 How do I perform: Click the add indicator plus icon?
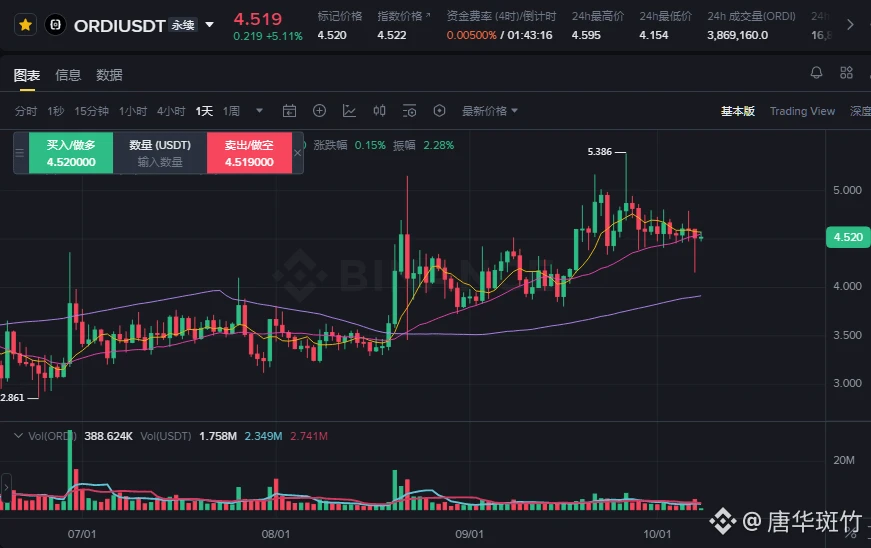[319, 111]
